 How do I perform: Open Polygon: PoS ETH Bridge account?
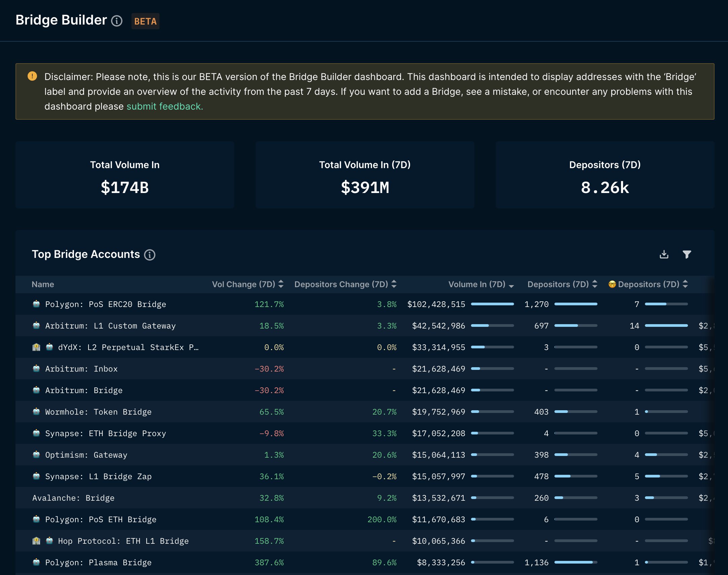(x=101, y=520)
